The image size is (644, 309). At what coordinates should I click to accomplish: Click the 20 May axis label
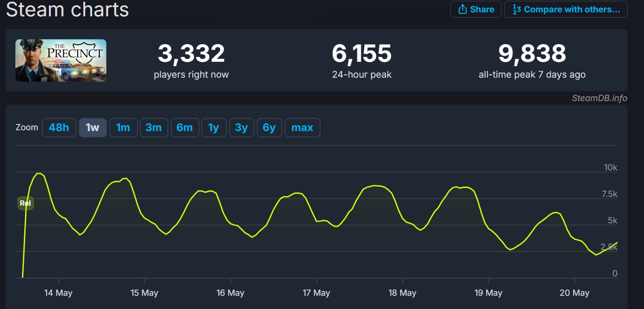click(x=575, y=293)
